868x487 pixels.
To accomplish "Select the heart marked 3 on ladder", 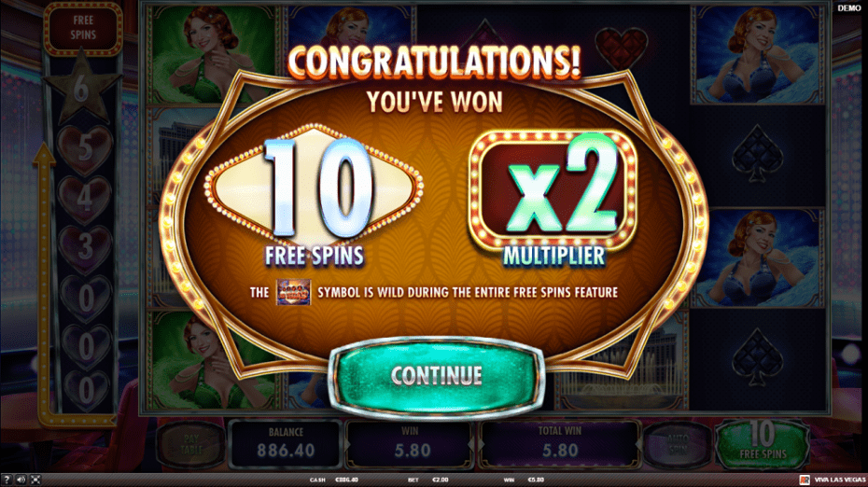I will pyautogui.click(x=85, y=249).
